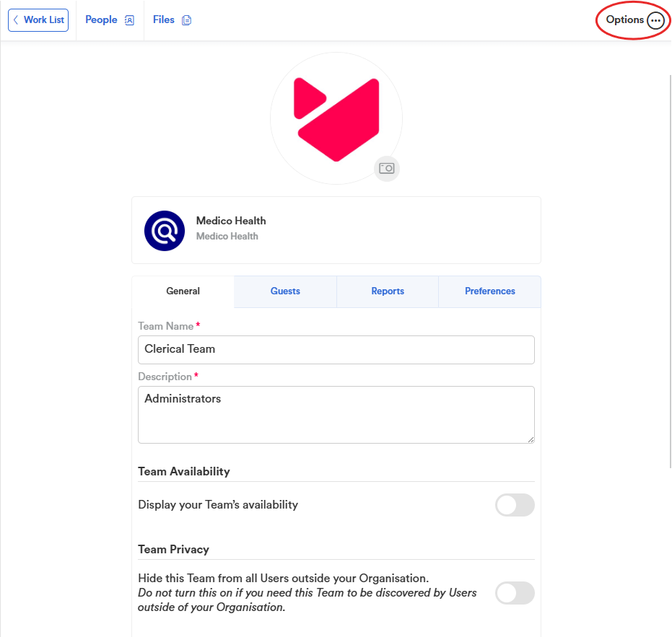Click the People contacts icon
This screenshot has height=637, width=672.
coord(129,20)
